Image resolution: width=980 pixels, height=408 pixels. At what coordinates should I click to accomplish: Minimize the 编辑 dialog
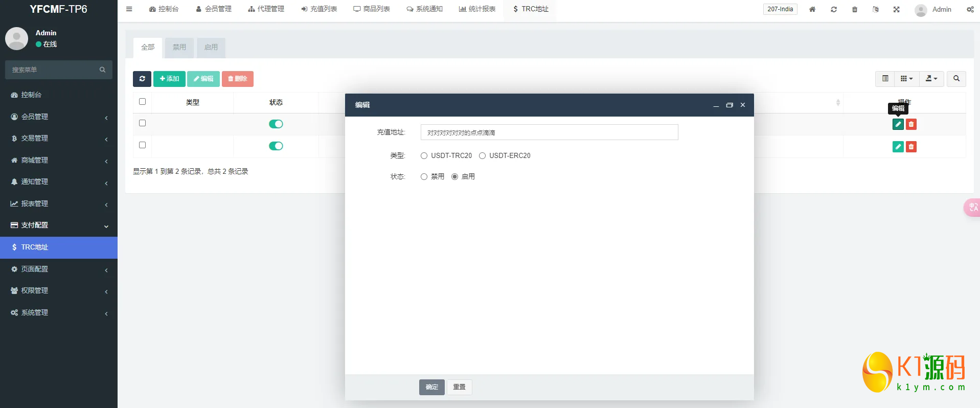(716, 105)
